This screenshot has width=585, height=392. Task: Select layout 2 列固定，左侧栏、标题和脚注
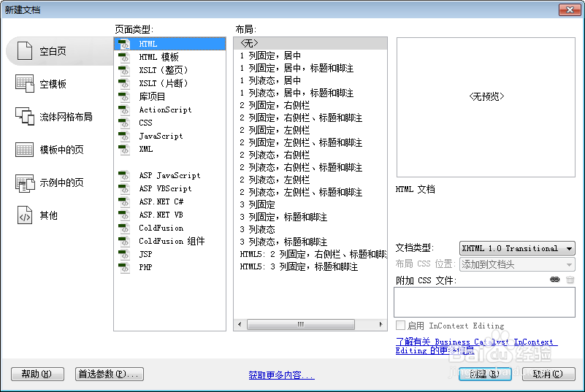pyautogui.click(x=310, y=142)
